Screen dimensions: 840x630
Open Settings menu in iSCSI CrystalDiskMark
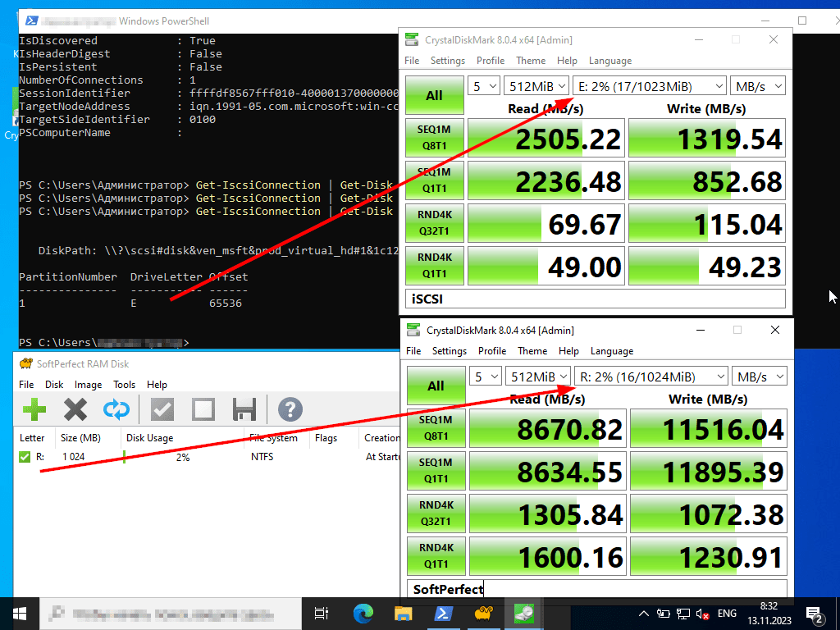[x=448, y=61]
